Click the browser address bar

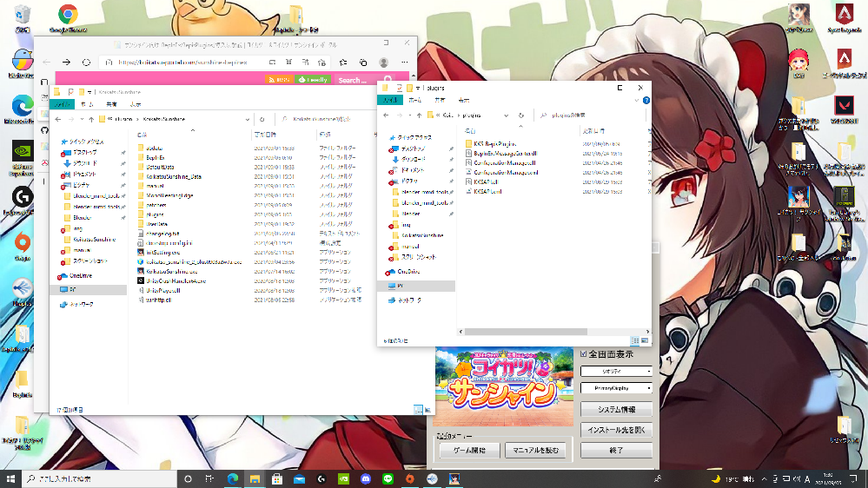point(182,63)
